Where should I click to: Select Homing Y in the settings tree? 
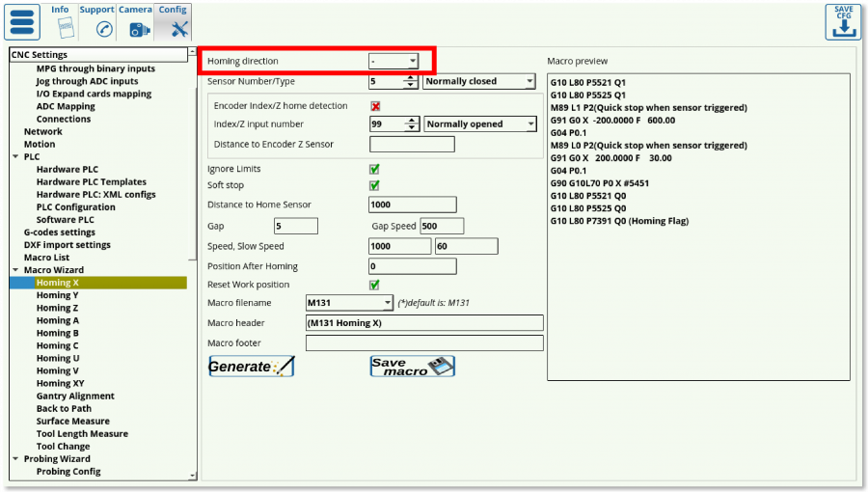tap(58, 295)
